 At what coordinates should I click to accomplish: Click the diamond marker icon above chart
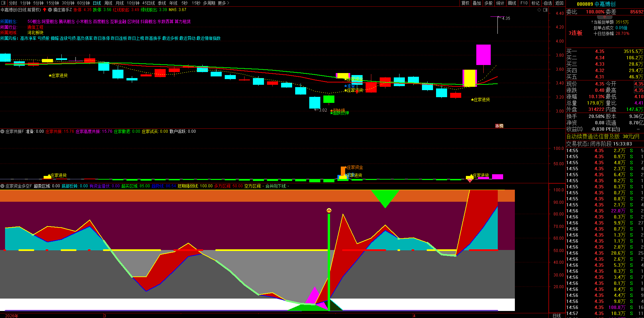pyautogui.click(x=539, y=10)
